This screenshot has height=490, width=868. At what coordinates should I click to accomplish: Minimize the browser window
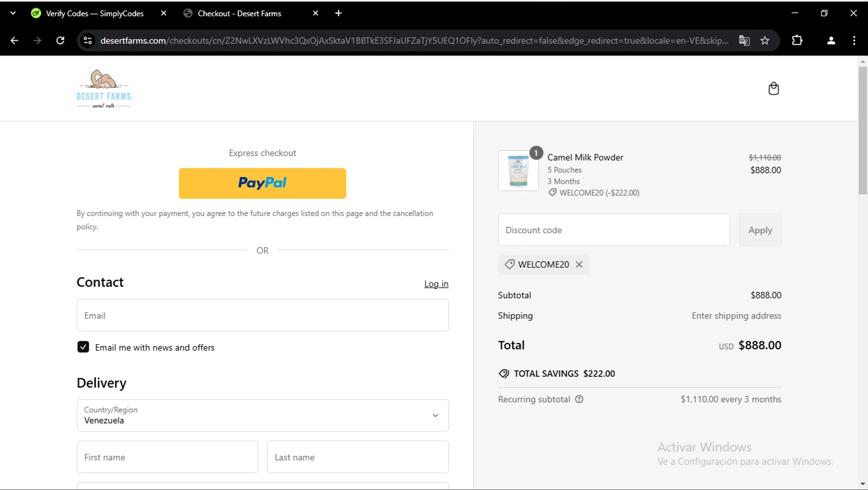tap(795, 13)
